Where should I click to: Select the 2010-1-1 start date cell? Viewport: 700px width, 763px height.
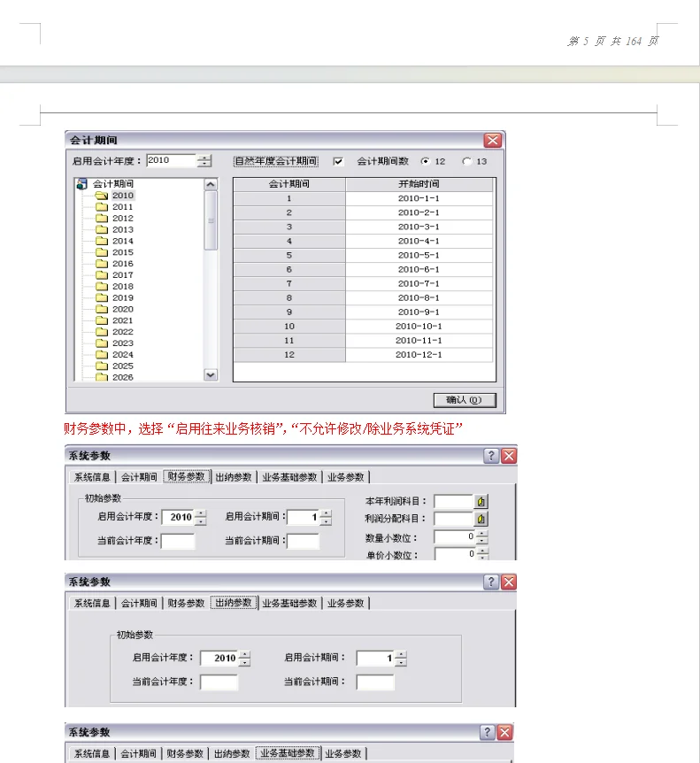[x=419, y=198]
